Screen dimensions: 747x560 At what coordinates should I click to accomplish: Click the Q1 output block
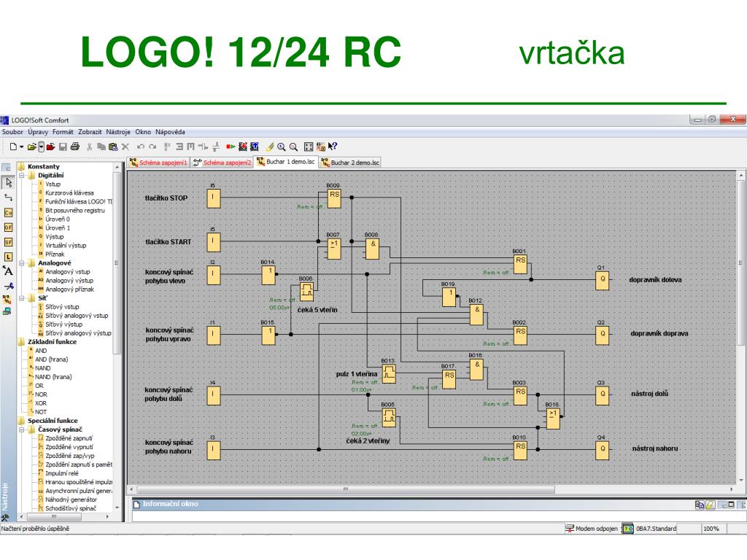pos(602,281)
